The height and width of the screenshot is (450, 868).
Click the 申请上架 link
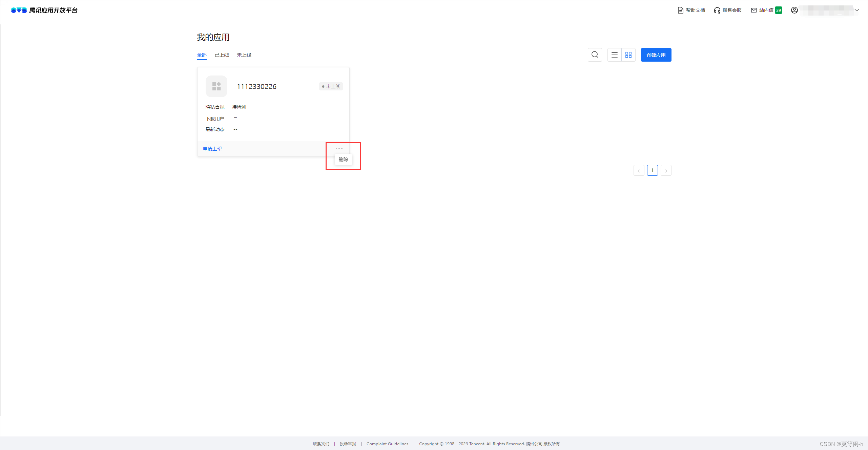tap(212, 149)
